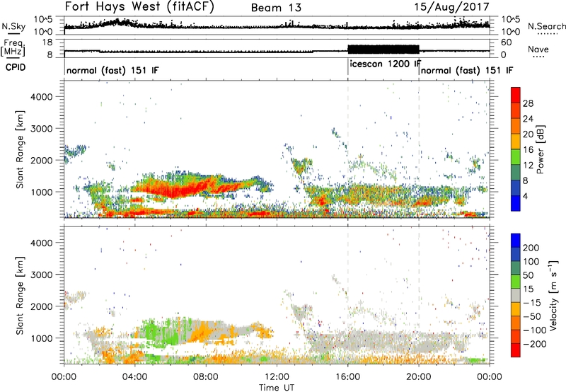
Task: Click the "12" label on the power colorbar
Action: pos(528,166)
